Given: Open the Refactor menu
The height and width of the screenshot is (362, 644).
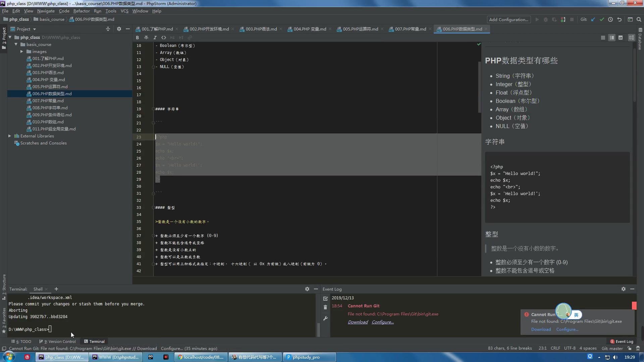Looking at the screenshot, I should point(82,11).
